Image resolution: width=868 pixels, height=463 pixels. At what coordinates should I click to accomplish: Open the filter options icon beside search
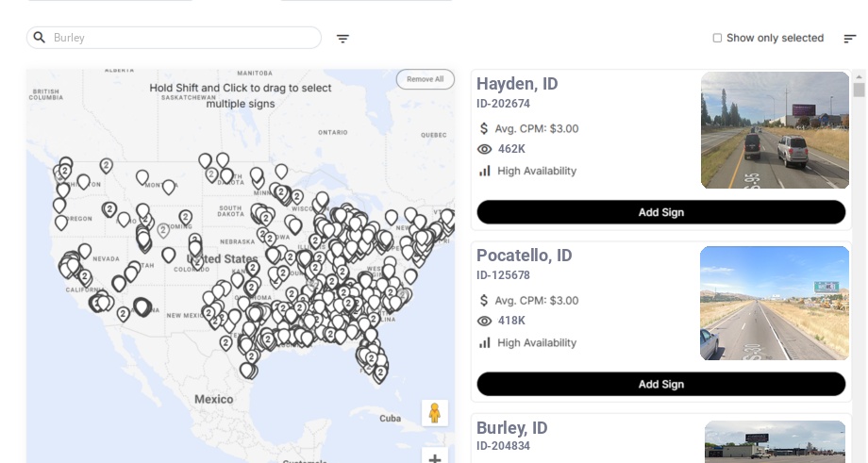click(x=342, y=39)
